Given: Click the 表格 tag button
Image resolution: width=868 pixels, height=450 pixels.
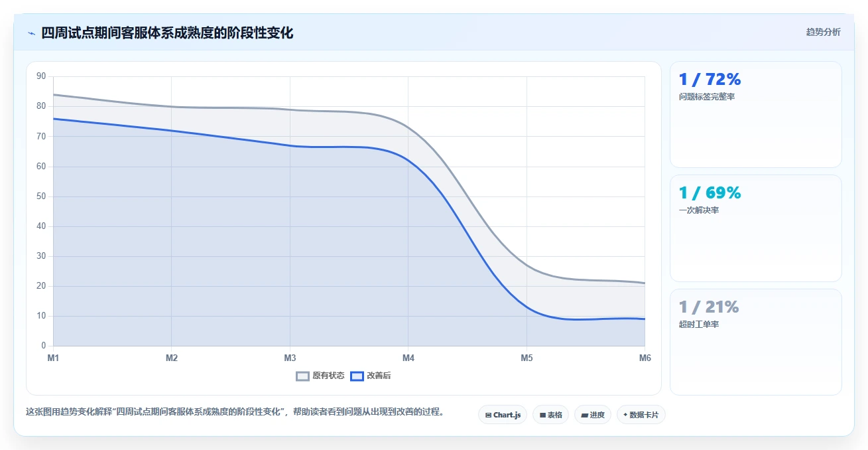Looking at the screenshot, I should tap(550, 415).
